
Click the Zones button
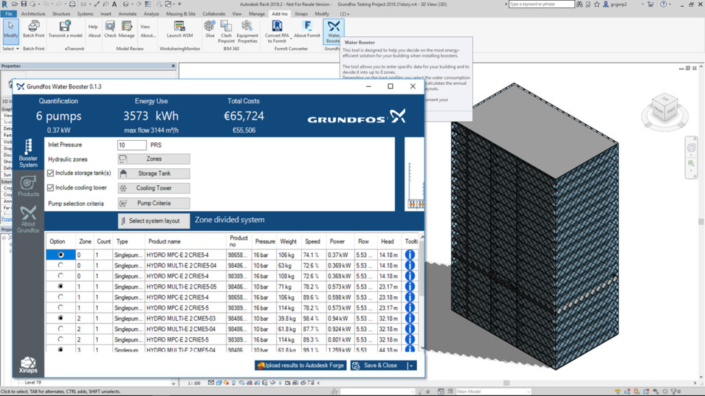coord(154,159)
